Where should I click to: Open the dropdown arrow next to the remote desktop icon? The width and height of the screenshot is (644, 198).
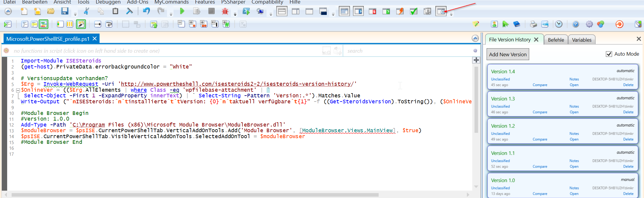click(271, 14)
